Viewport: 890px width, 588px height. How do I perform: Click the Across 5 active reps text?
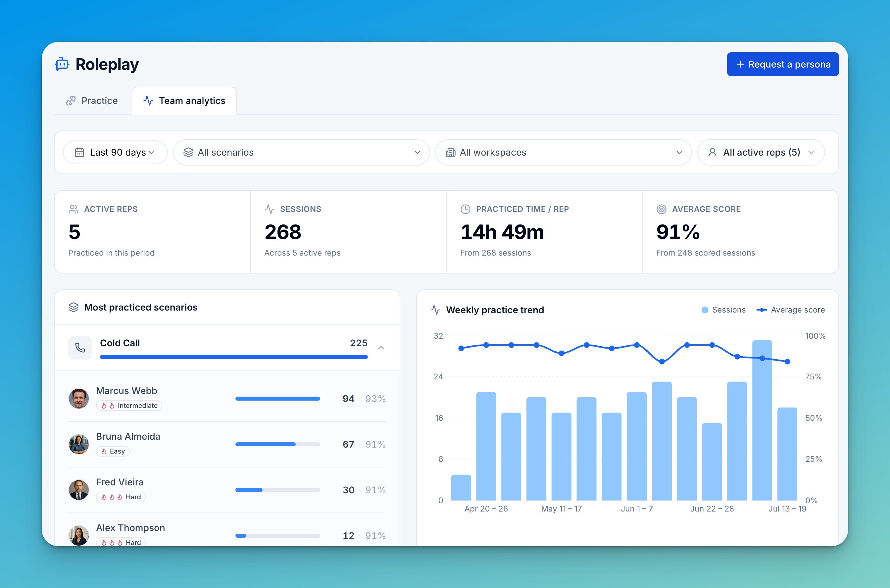coord(302,253)
